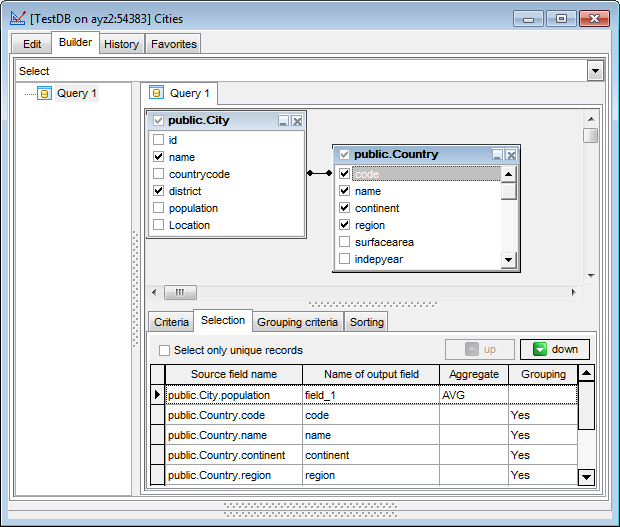Click the public.Country.code source cell
The image size is (620, 527).
click(x=234, y=415)
